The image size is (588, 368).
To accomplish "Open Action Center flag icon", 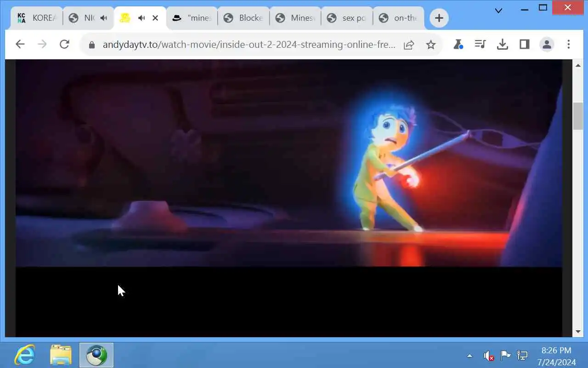I will pos(505,356).
